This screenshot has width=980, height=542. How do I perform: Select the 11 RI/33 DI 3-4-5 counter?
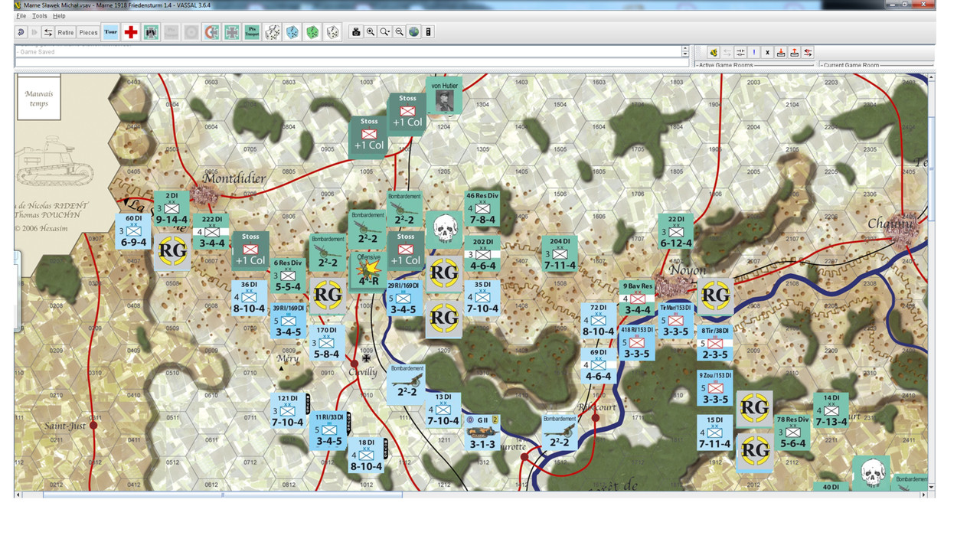(x=329, y=430)
